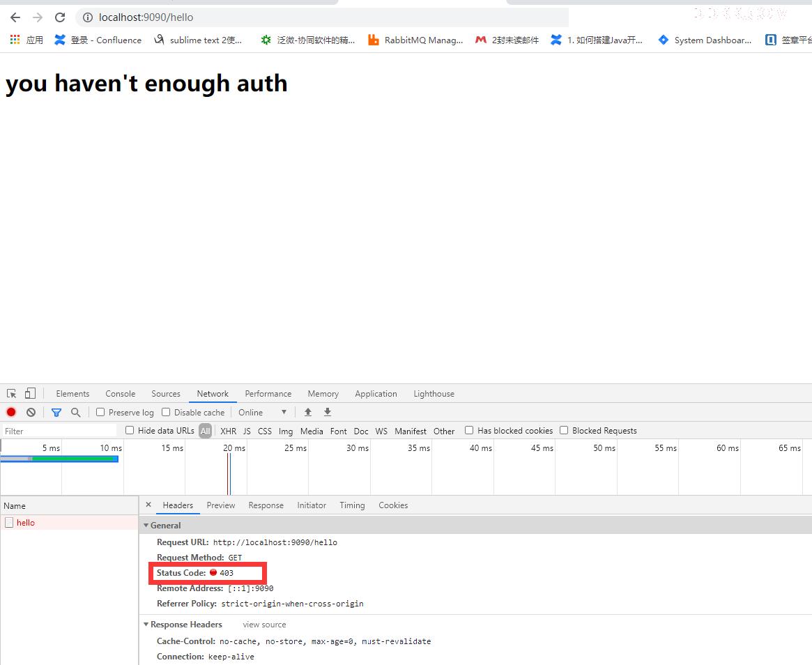Click the Name column header
812x665 pixels.
(x=69, y=505)
